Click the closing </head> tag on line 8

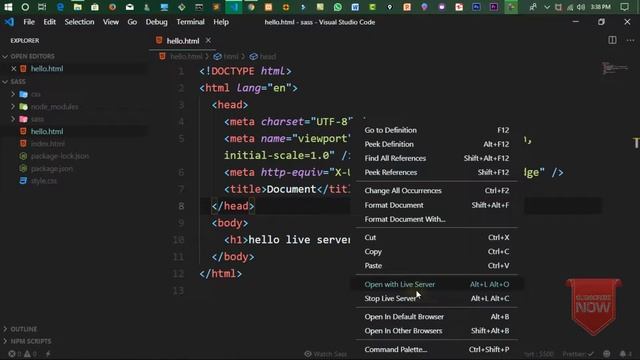point(233,206)
